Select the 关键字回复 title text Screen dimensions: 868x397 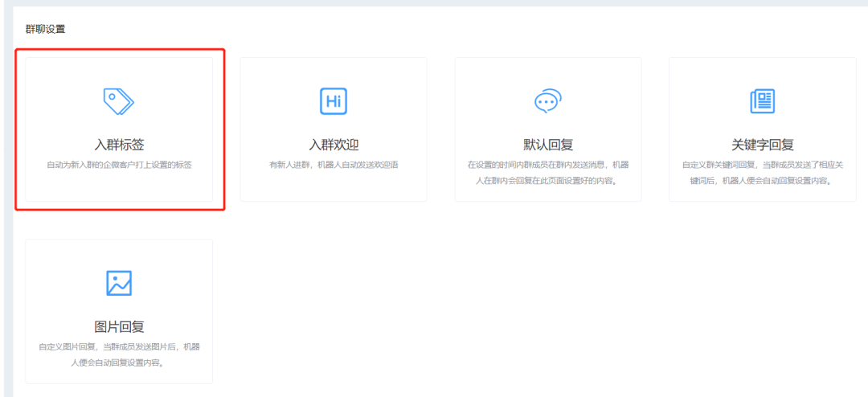[762, 145]
